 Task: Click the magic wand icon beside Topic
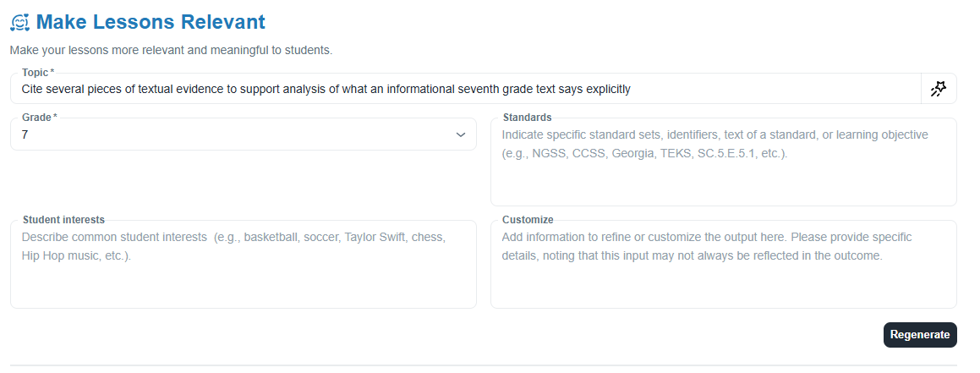click(x=939, y=89)
